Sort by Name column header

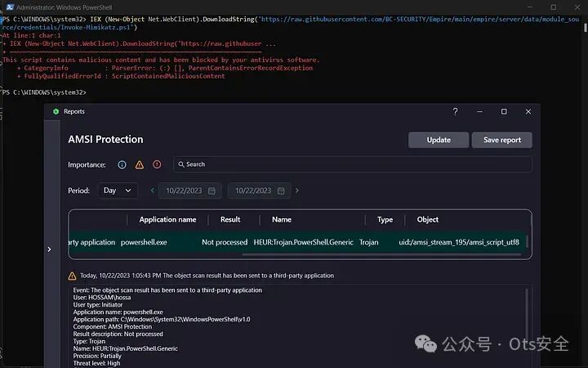click(x=282, y=220)
